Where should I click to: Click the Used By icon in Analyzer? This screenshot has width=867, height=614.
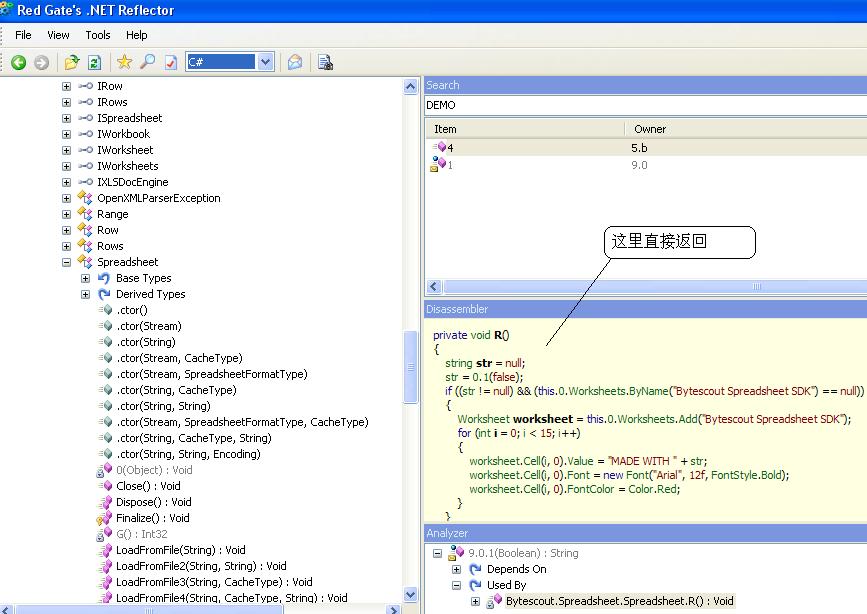[x=475, y=585]
